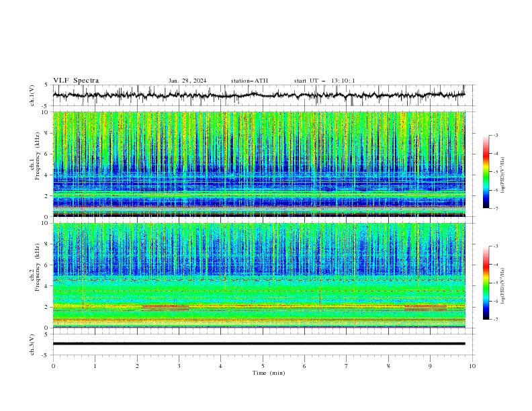Click the time axis tick label '7'
532x411 pixels.
[x=347, y=366]
